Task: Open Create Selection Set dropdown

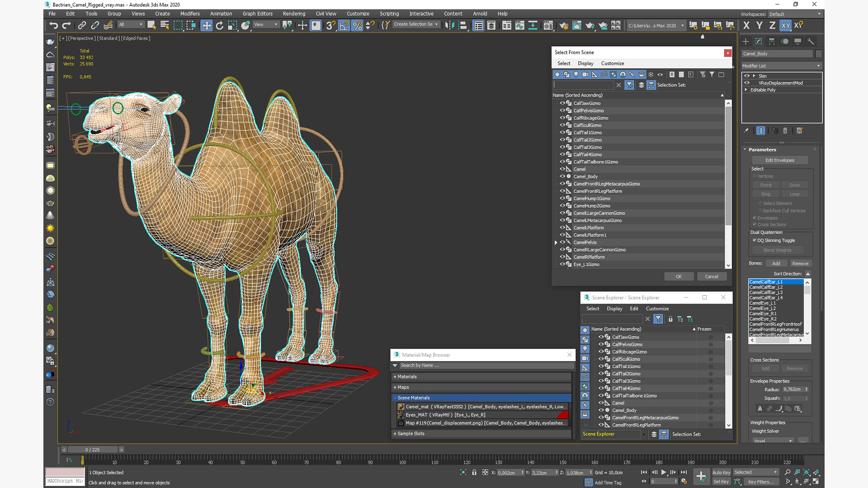Action: (x=416, y=24)
